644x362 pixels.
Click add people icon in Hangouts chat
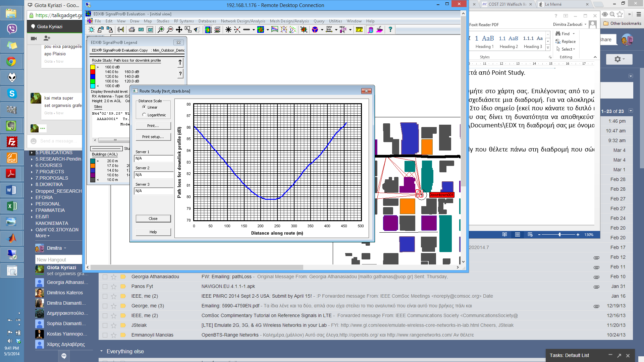pyautogui.click(x=47, y=39)
